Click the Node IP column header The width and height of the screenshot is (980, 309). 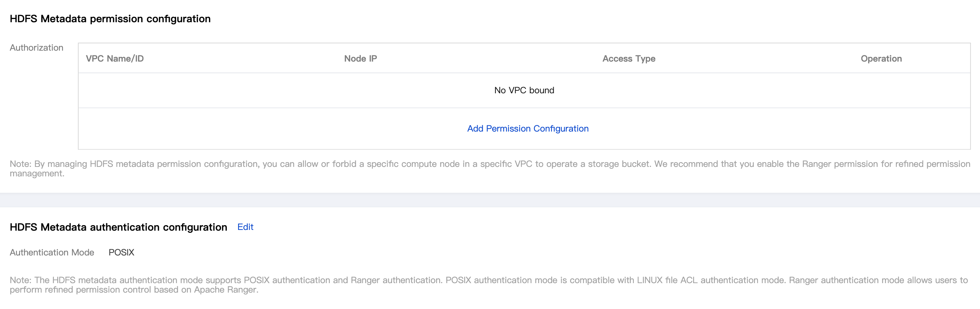click(x=360, y=59)
